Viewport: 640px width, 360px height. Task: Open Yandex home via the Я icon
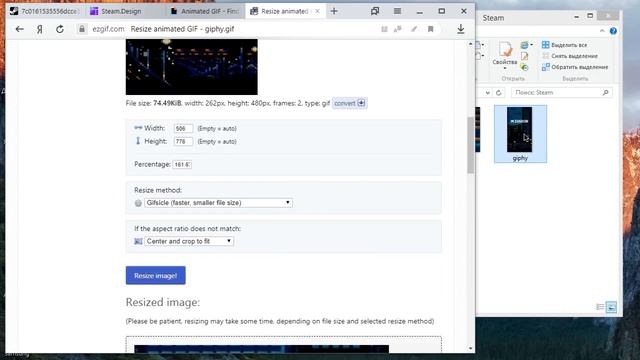click(40, 29)
